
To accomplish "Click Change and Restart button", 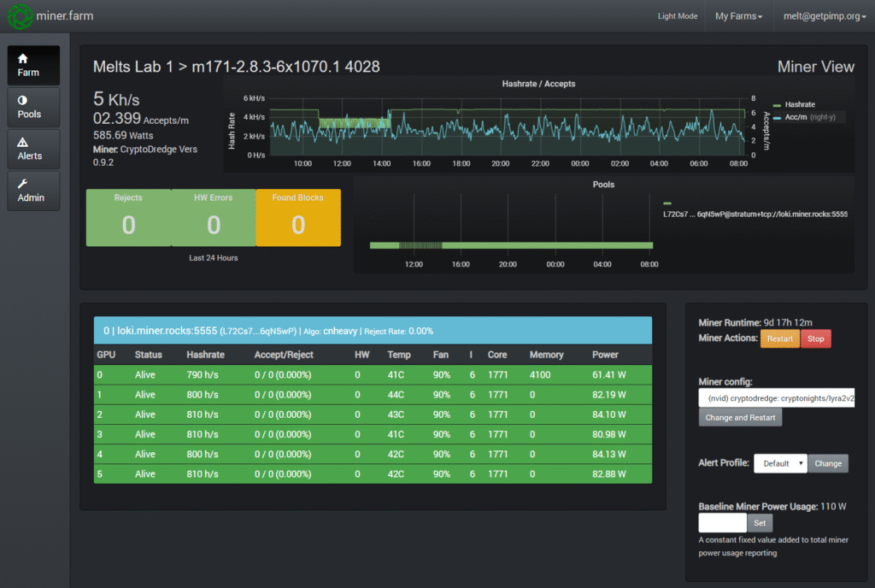I will tap(740, 418).
